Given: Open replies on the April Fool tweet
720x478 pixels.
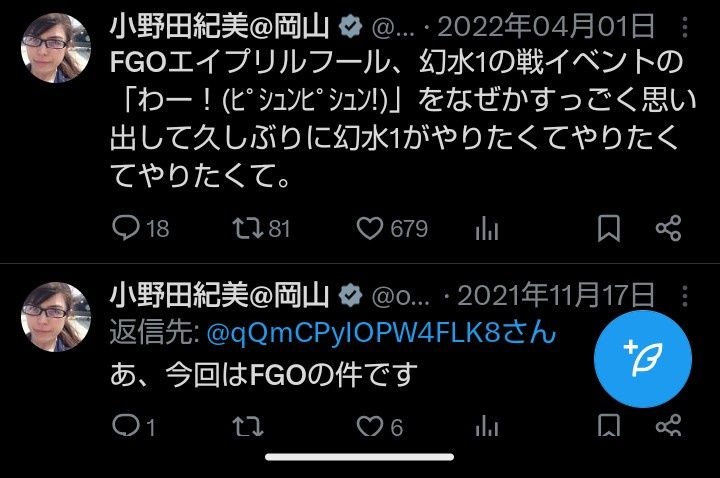Looking at the screenshot, I should click(x=140, y=228).
